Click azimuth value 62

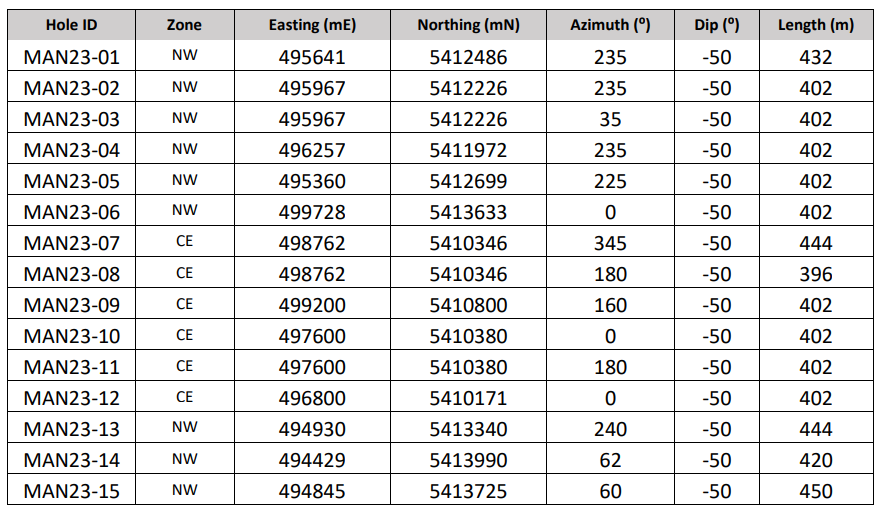[x=610, y=459]
